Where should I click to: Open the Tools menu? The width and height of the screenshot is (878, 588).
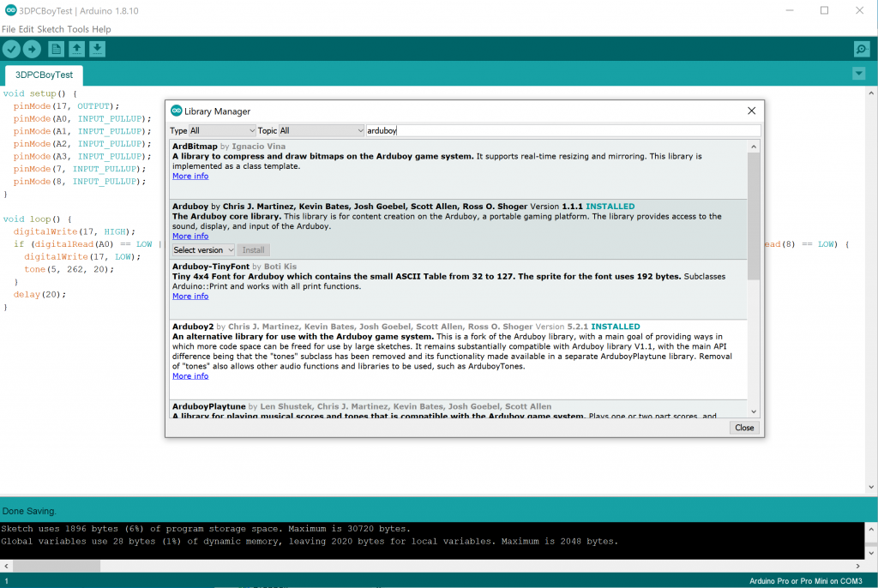(x=78, y=29)
